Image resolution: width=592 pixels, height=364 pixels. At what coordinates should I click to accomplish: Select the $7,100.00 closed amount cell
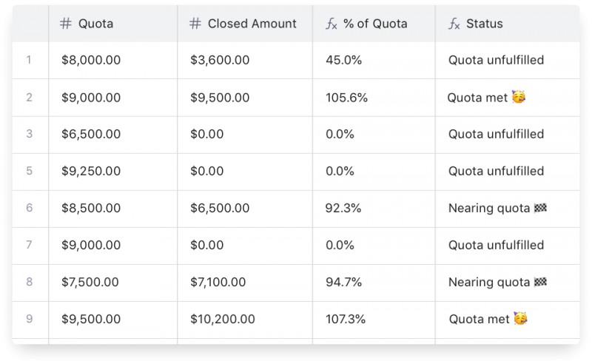pos(220,283)
